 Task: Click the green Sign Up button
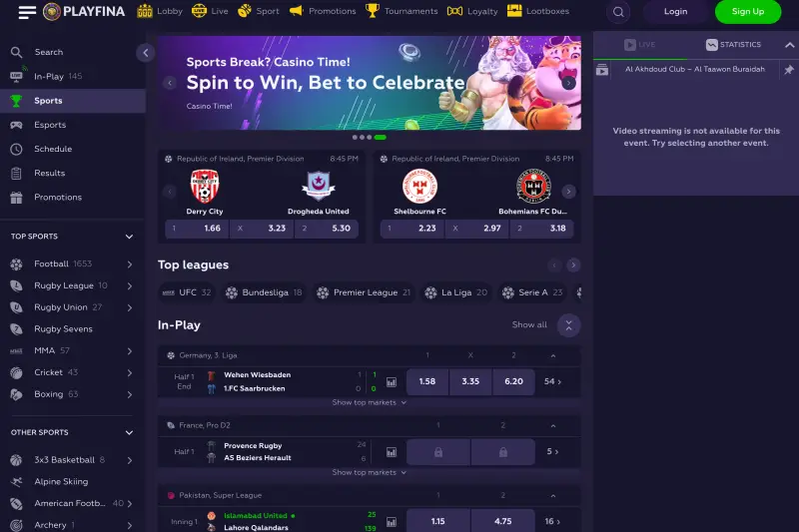[747, 12]
